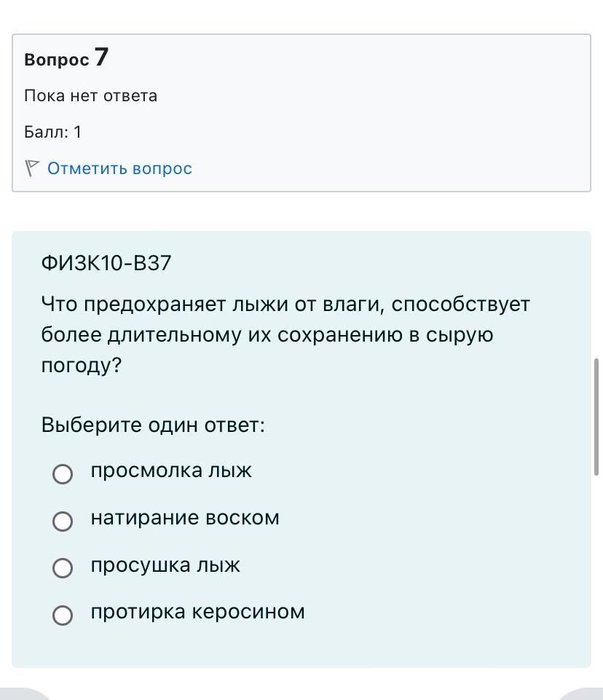This screenshot has width=603, height=700.
Task: Open the Отметить вопрос link
Action: (x=119, y=168)
